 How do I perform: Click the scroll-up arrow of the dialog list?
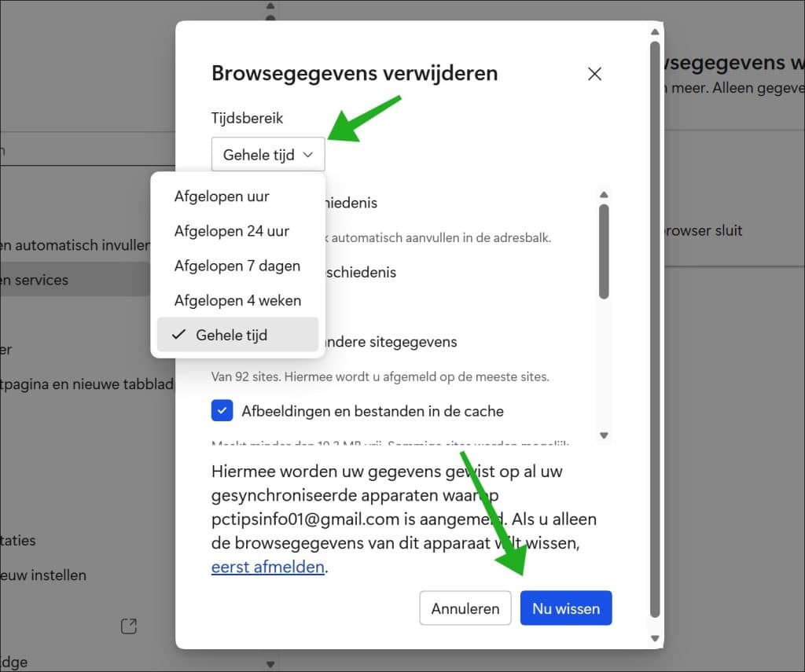tap(604, 193)
